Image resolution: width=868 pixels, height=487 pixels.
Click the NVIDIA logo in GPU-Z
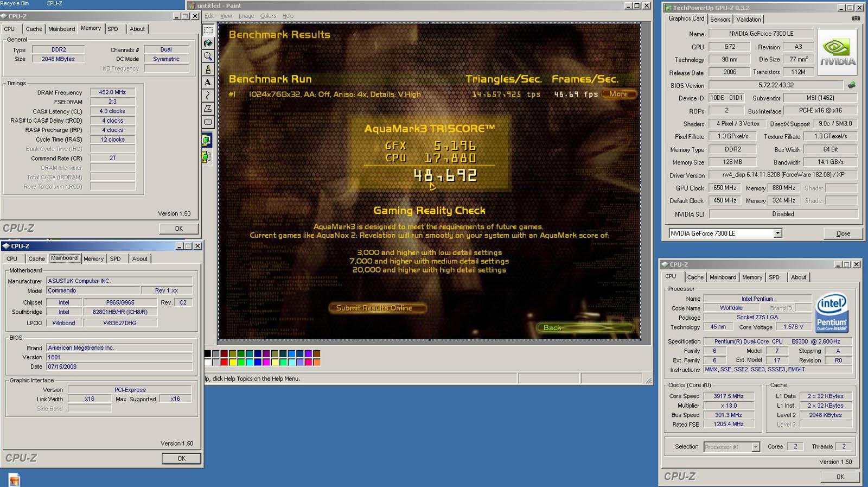click(837, 52)
